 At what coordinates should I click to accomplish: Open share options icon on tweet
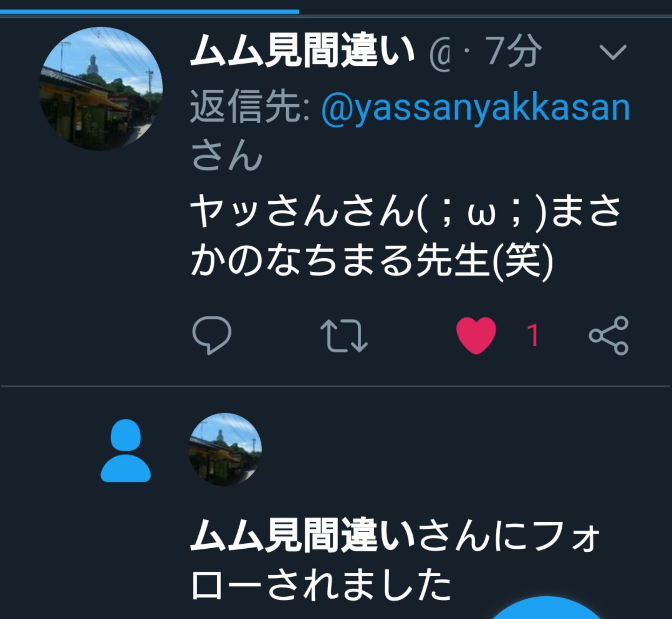point(608,336)
